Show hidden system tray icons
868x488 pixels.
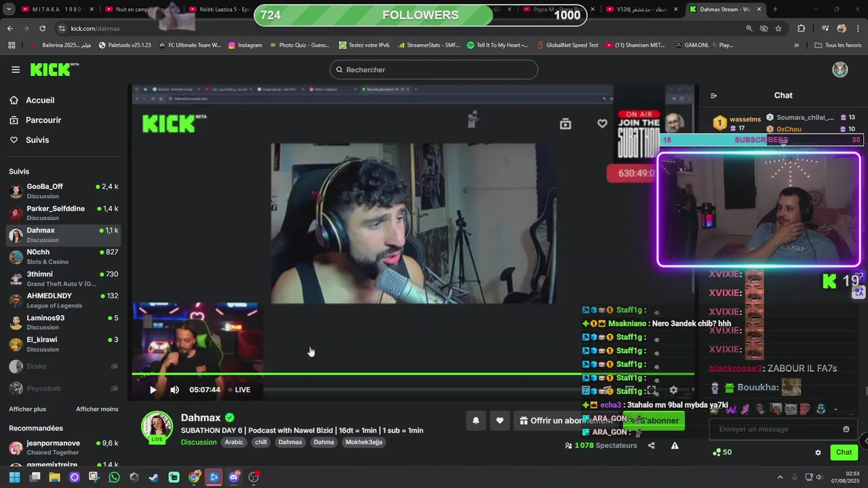[x=780, y=477]
